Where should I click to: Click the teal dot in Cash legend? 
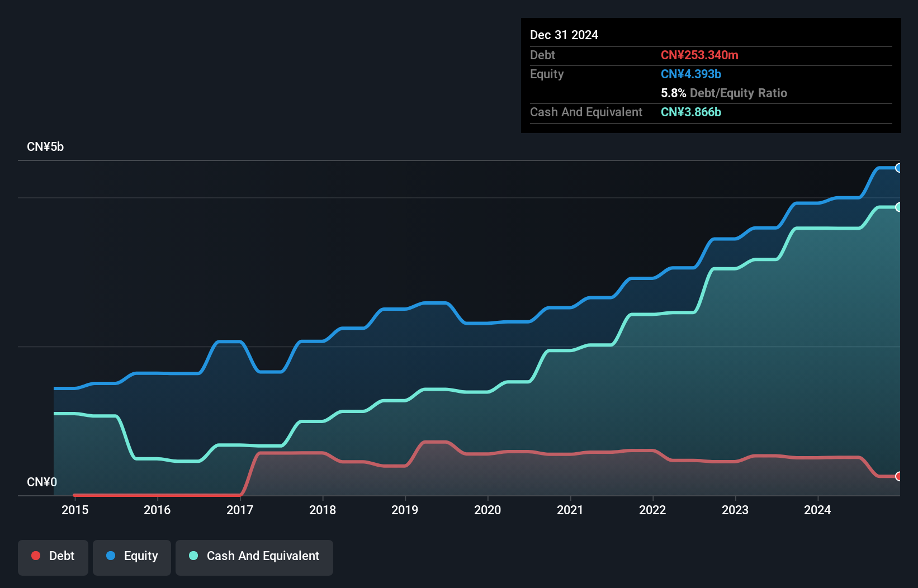[193, 556]
